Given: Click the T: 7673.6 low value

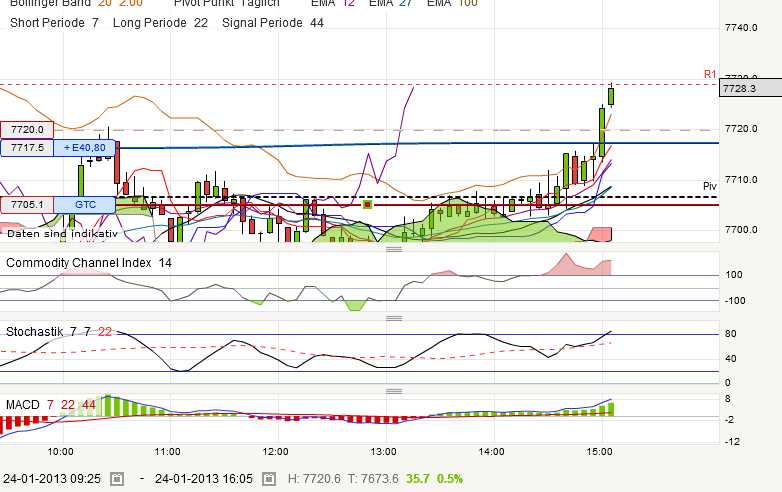Looking at the screenshot, I should [373, 479].
